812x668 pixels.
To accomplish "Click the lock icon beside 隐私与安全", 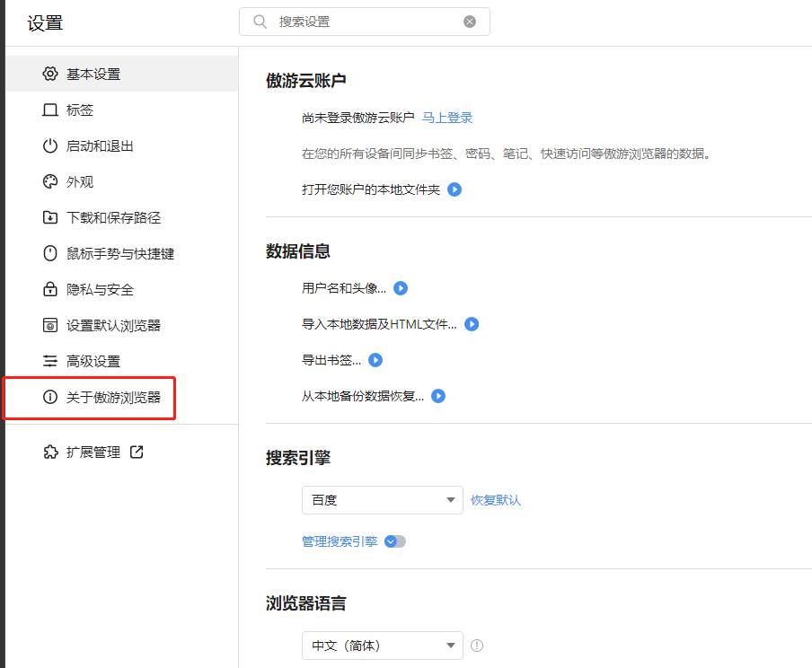I will click(x=49, y=289).
